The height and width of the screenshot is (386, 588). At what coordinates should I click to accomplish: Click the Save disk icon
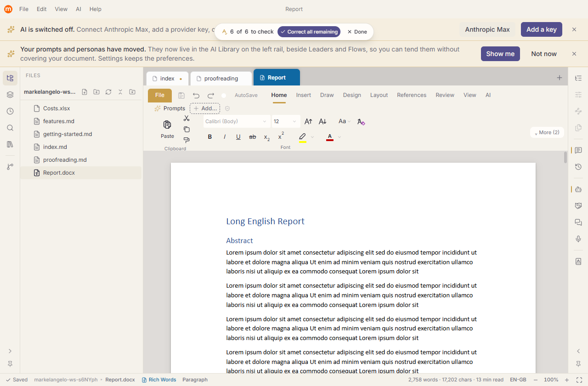point(181,96)
